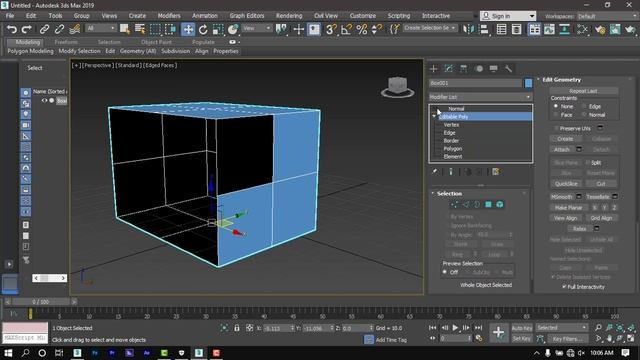Toggle Window/Crossing selection mode
Image resolution: width=640 pixels, height=360 pixels.
[171, 29]
